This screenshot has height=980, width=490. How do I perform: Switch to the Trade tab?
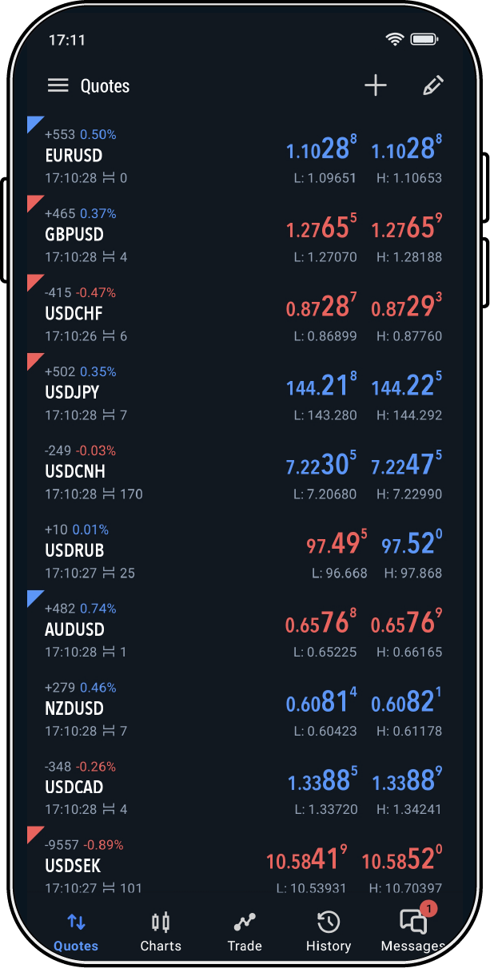(245, 932)
